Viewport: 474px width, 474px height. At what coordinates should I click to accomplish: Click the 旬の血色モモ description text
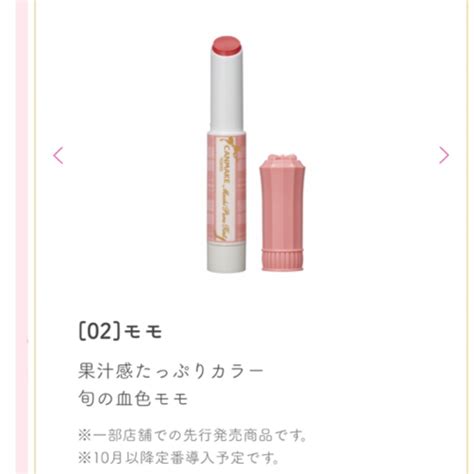click(x=133, y=399)
